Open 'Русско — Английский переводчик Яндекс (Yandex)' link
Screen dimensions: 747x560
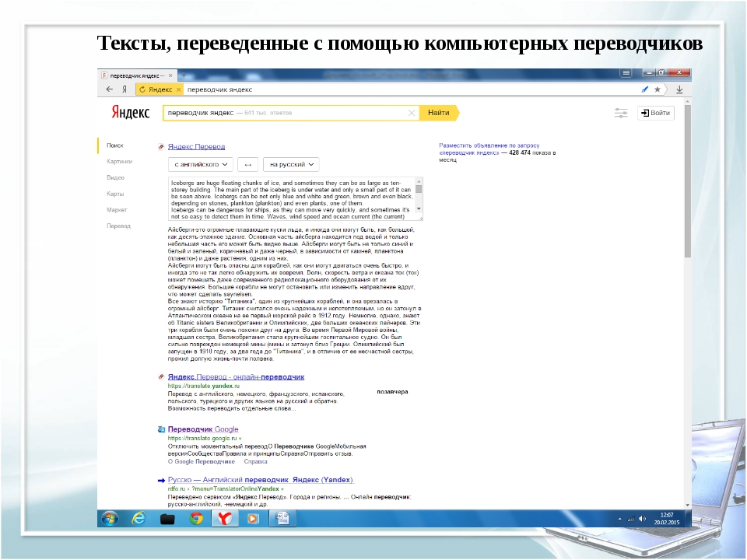261,480
